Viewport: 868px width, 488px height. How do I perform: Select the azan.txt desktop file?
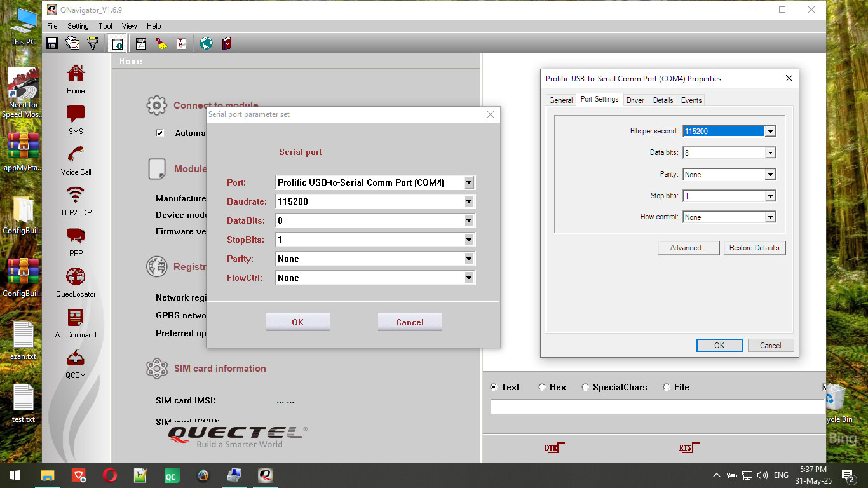(24, 341)
